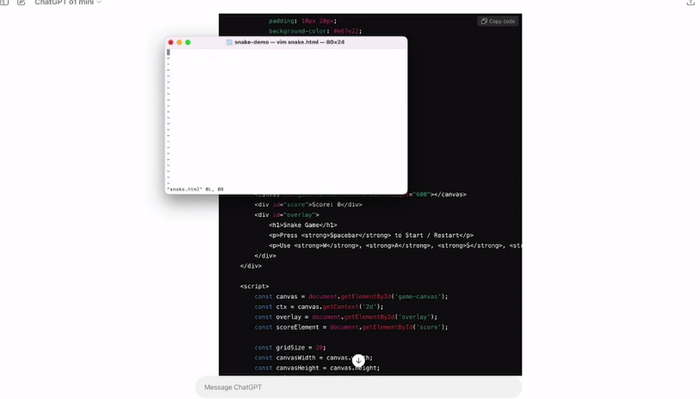Click the 'const gridSize = 20;' line
700x399 pixels.
tap(290, 347)
